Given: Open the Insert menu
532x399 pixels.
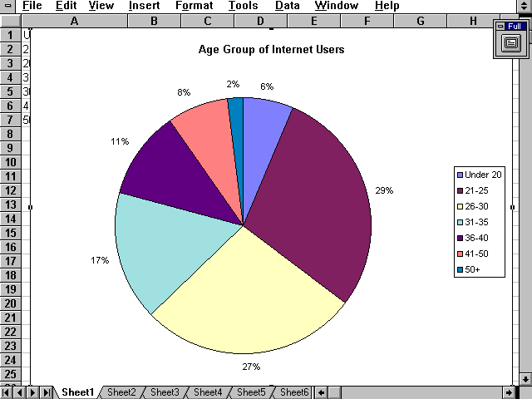Looking at the screenshot, I should pos(144,6).
